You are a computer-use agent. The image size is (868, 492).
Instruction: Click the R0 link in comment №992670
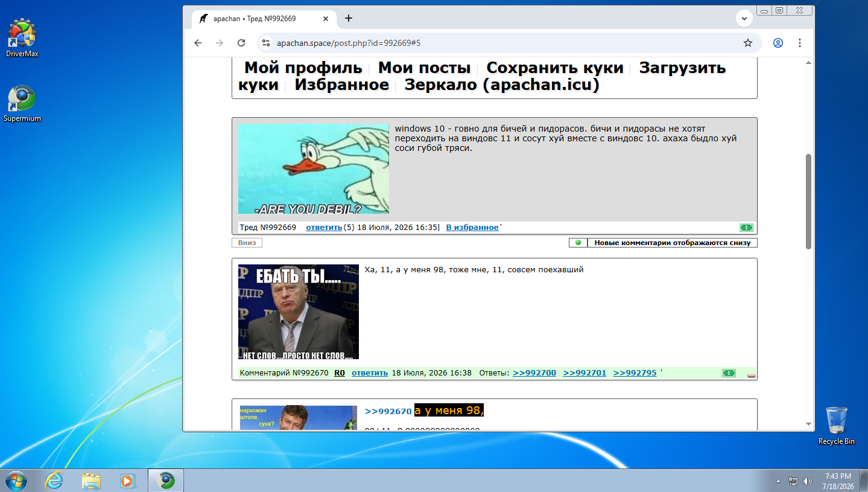[340, 373]
